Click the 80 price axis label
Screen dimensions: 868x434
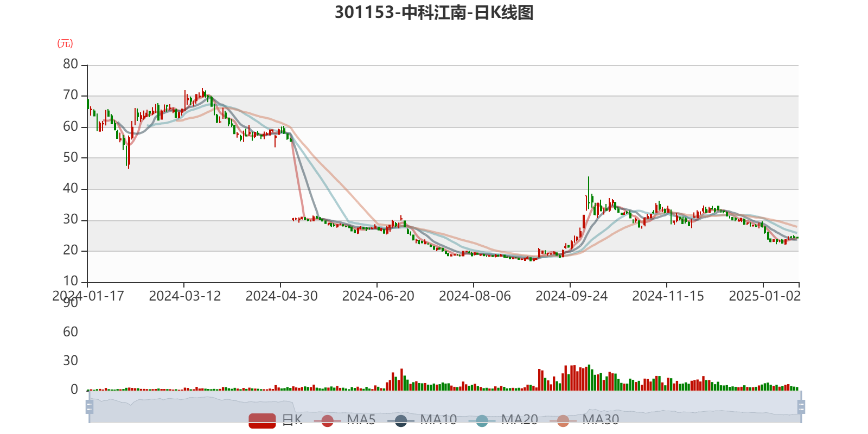tap(71, 65)
